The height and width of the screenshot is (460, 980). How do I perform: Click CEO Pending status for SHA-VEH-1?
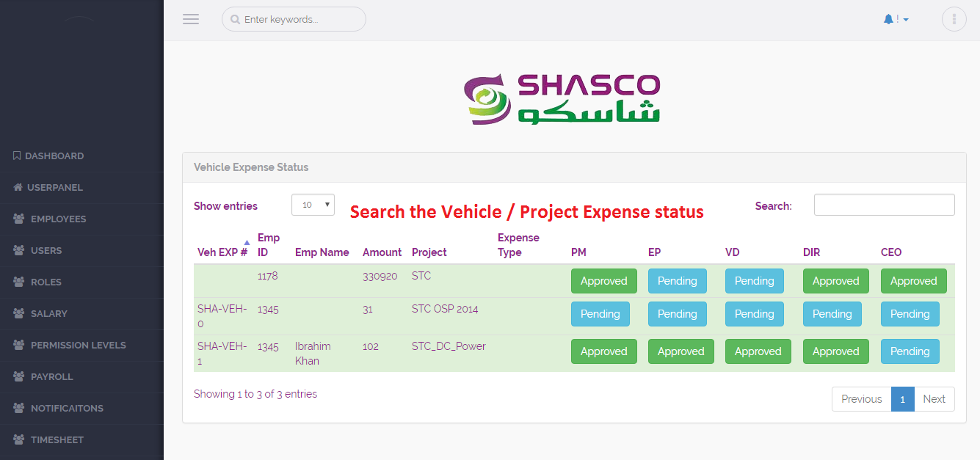click(x=910, y=351)
